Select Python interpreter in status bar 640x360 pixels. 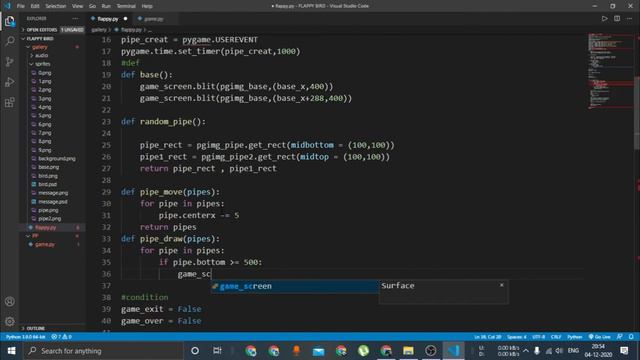25,337
